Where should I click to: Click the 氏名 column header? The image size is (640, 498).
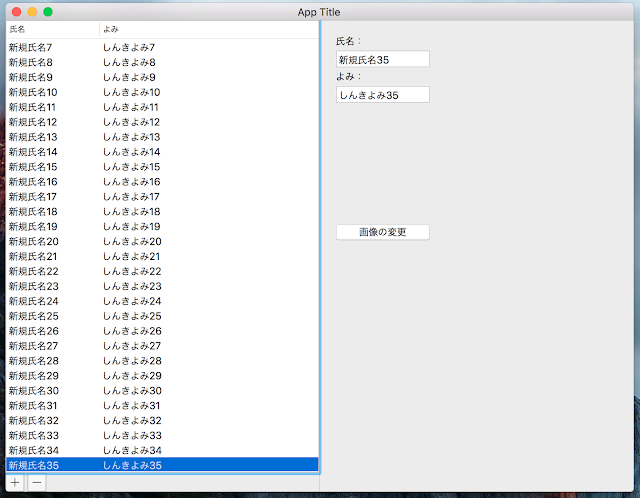53,29
